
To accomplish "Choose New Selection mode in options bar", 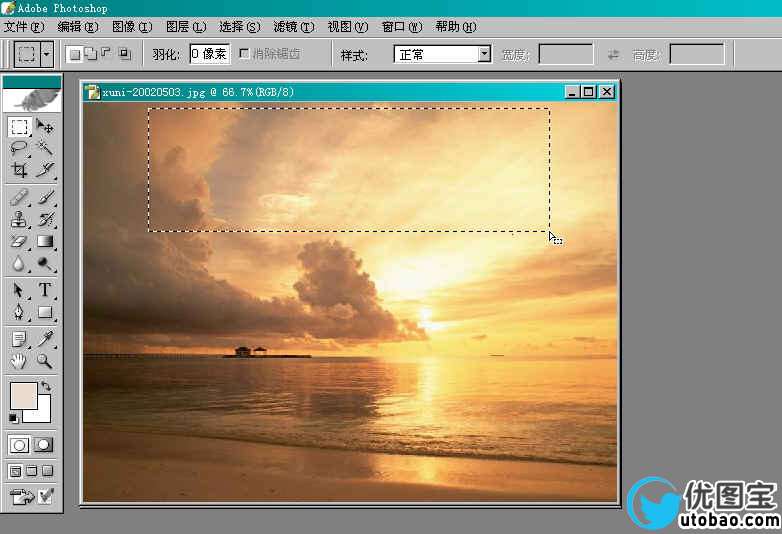I will 75,53.
